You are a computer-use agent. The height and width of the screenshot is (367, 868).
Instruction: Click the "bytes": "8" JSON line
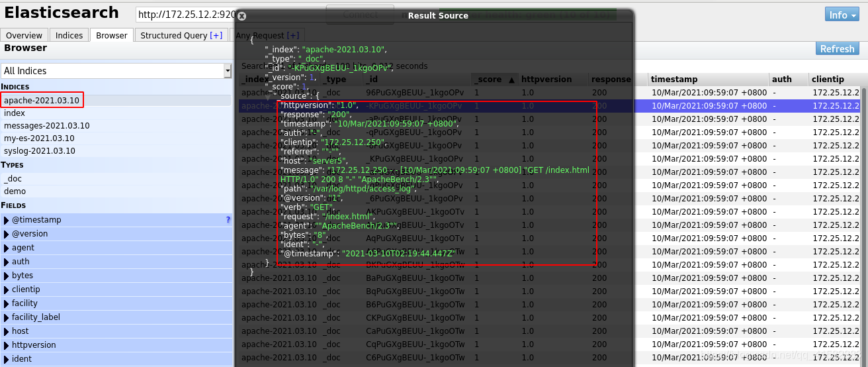click(305, 235)
